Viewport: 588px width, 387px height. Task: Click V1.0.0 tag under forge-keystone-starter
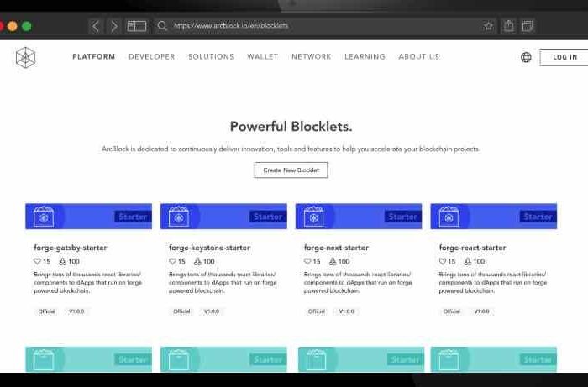[x=212, y=311]
